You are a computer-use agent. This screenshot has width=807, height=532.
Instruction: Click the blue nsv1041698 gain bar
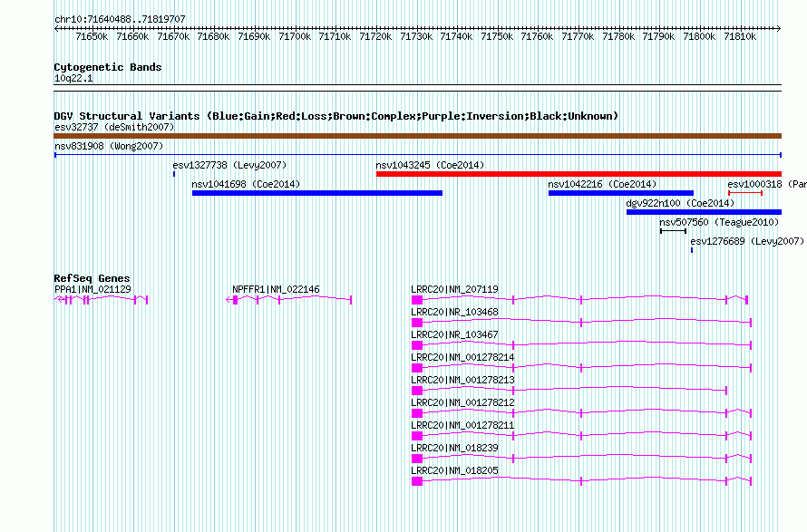[317, 193]
